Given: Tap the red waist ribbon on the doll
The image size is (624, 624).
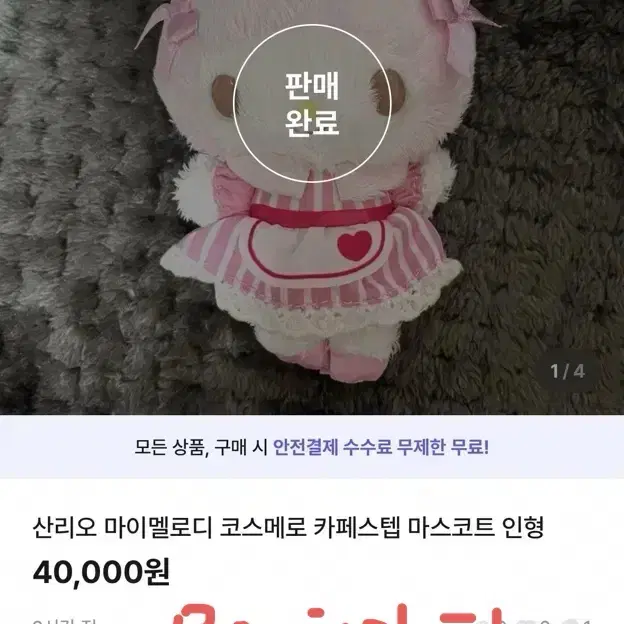Looking at the screenshot, I should 322,216.
